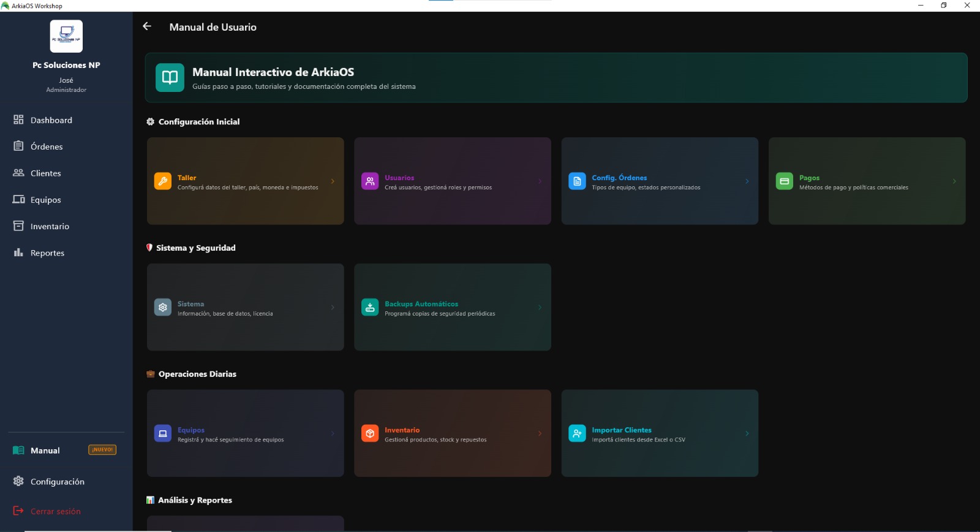Click the Pc Soluciones NP logo thumbnail
Image resolution: width=980 pixels, height=532 pixels.
pos(66,36)
